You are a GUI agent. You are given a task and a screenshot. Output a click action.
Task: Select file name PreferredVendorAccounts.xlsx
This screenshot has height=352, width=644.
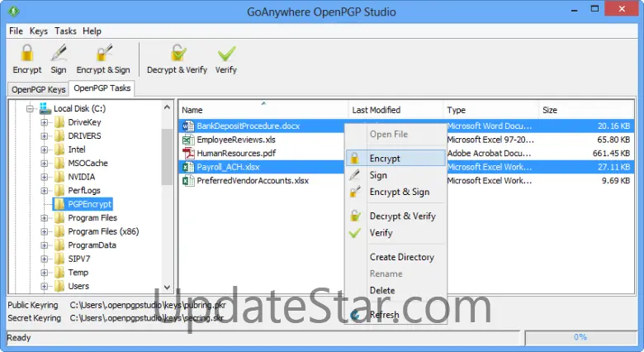(x=253, y=180)
